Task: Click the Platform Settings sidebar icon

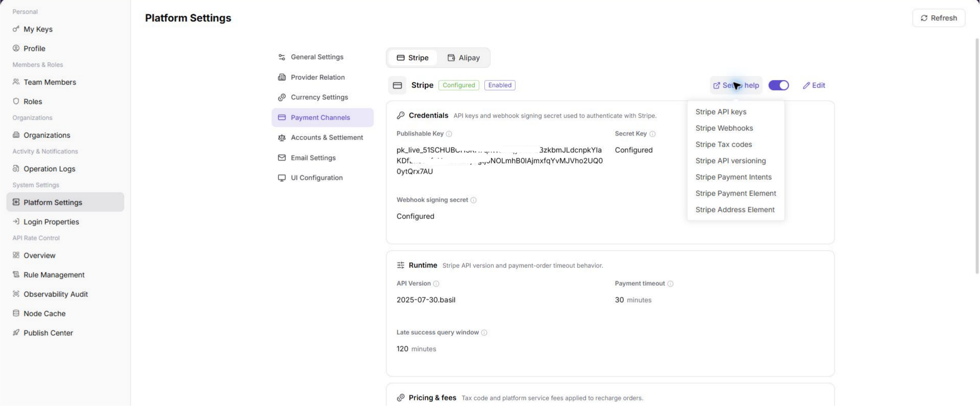Action: pos(16,202)
